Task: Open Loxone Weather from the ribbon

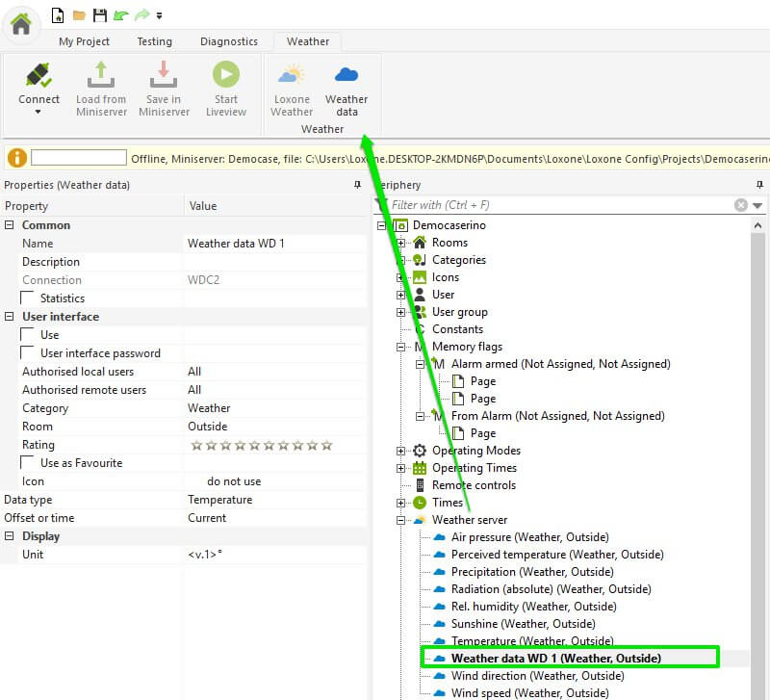Action: pyautogui.click(x=291, y=76)
